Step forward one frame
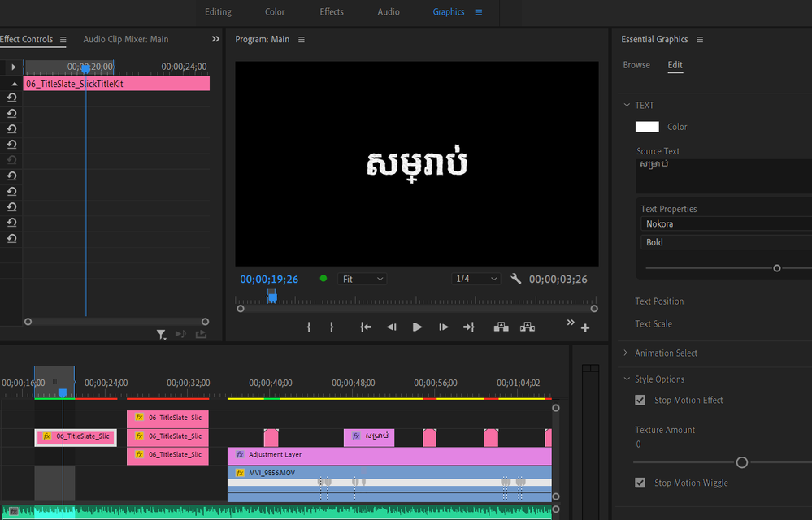812x520 pixels. 443,327
